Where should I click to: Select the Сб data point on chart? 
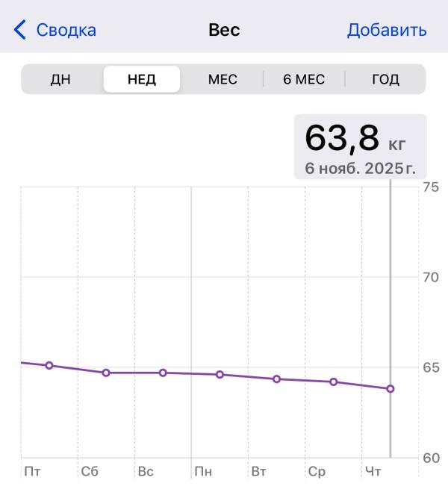coord(106,373)
